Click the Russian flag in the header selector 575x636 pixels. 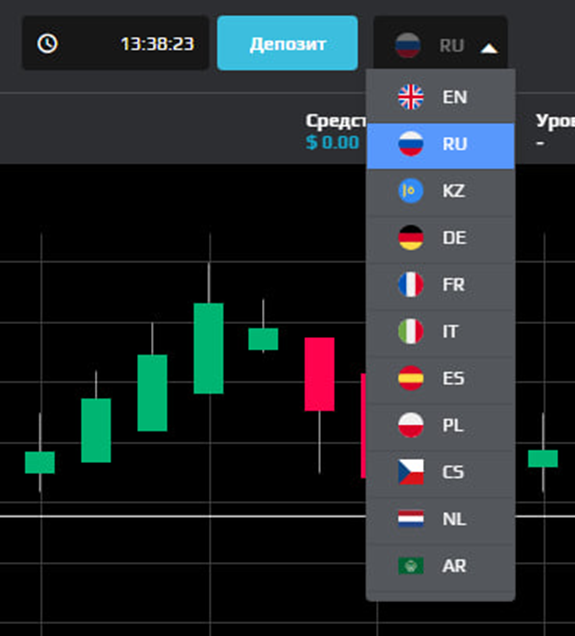pyautogui.click(x=408, y=45)
